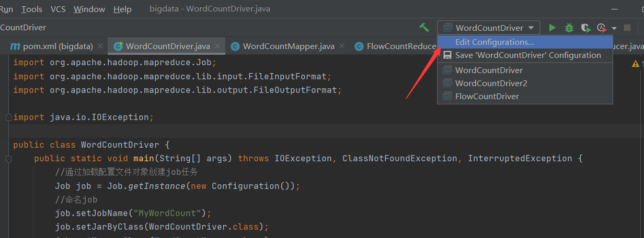Viewport: 644px width, 238px height.
Task: Switch to the FlowCountReduce tab
Action: click(395, 46)
